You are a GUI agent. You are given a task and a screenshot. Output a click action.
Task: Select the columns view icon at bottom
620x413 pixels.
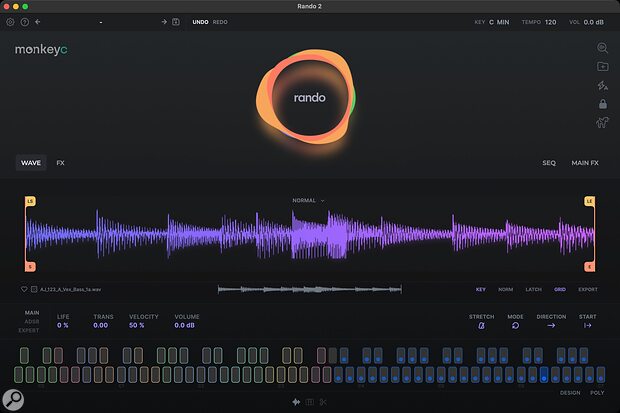[x=310, y=402]
